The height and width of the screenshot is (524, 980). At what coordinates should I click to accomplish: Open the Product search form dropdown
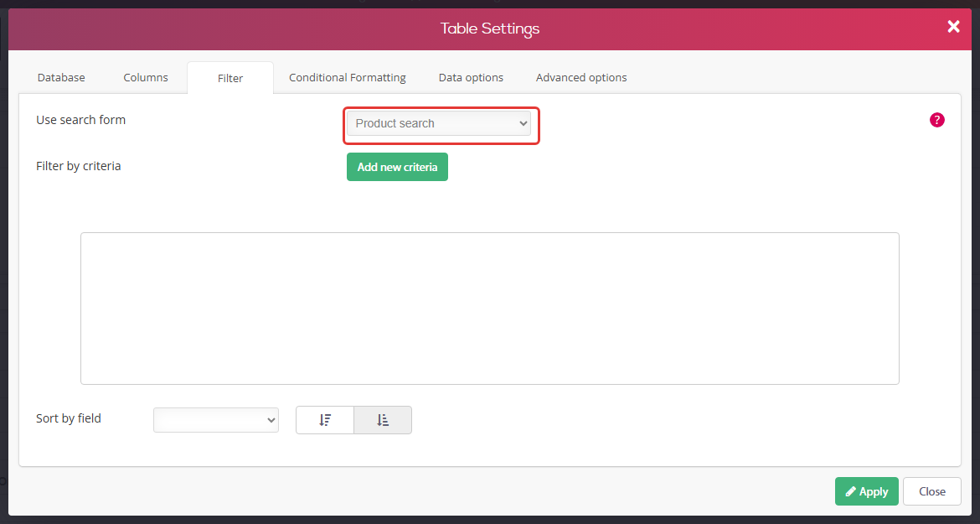[439, 124]
